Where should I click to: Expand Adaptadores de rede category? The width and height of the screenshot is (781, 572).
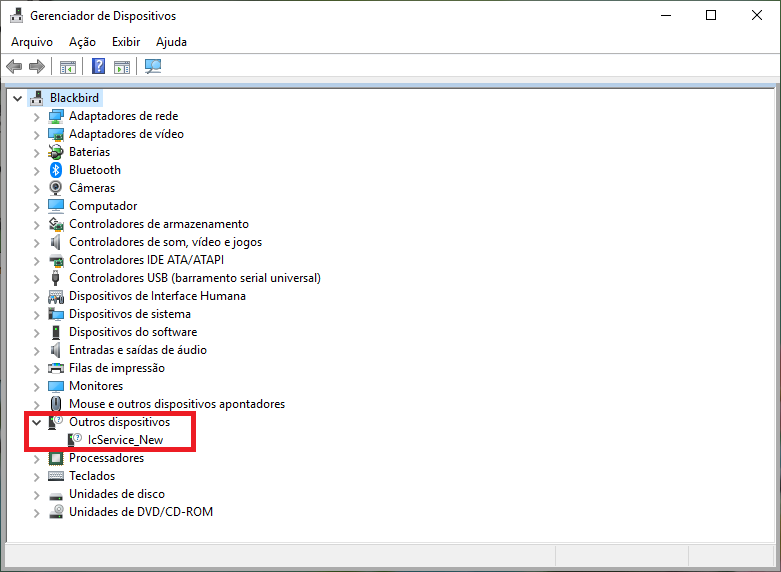point(36,117)
